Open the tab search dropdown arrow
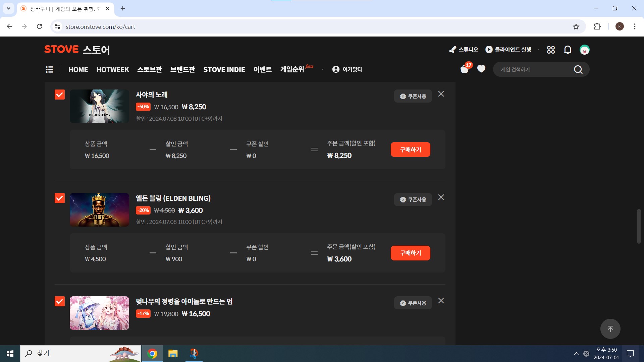The height and width of the screenshot is (362, 644). pyautogui.click(x=8, y=8)
